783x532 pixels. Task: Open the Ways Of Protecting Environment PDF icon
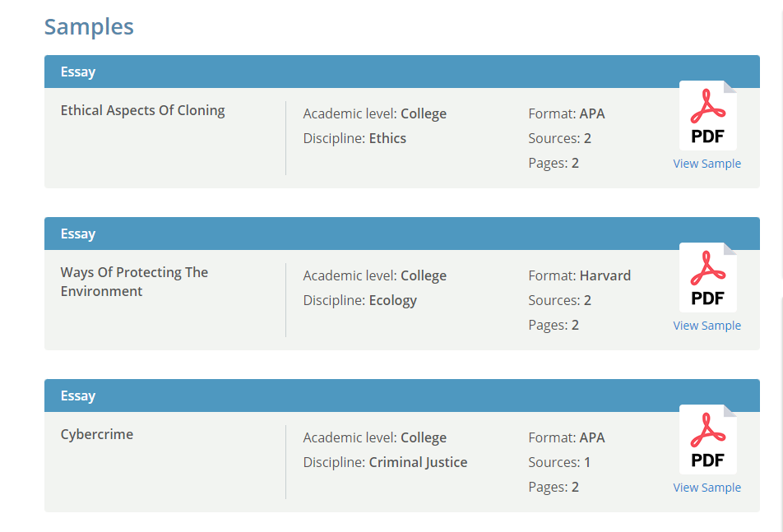pyautogui.click(x=707, y=277)
